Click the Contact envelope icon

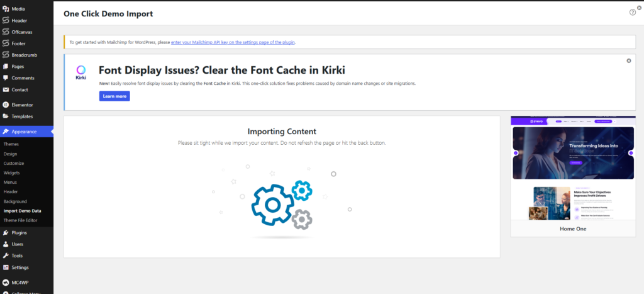tap(6, 90)
